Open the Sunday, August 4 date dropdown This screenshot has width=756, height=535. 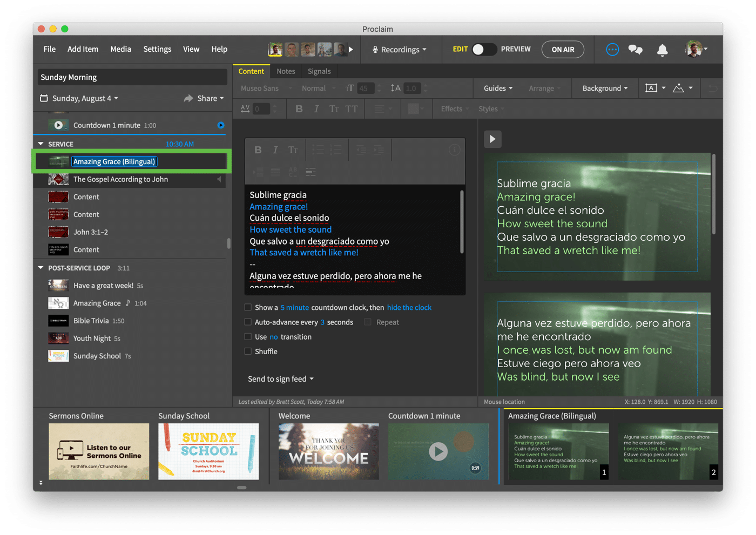[x=85, y=98]
